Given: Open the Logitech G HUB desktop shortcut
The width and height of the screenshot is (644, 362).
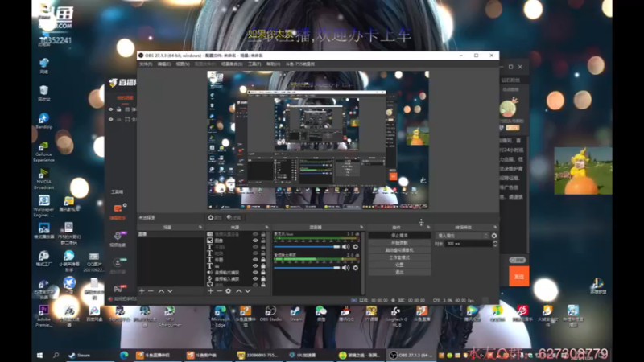Looking at the screenshot, I should click(396, 316).
